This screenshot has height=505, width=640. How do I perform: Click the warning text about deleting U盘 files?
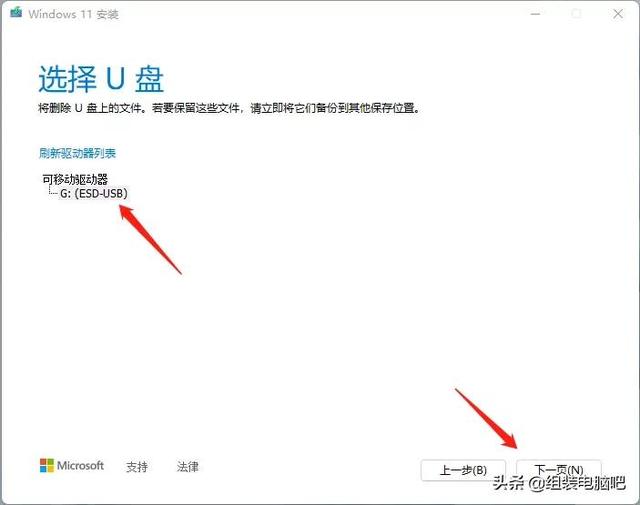tap(229, 108)
